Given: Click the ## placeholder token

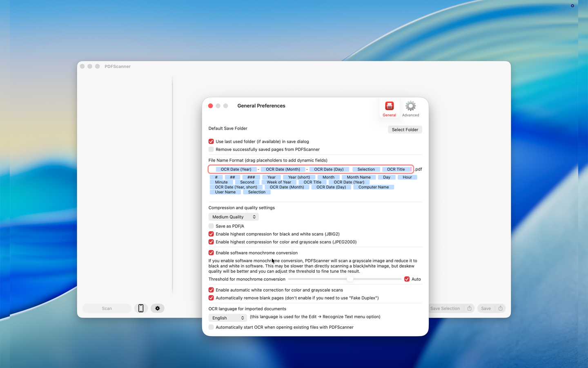Looking at the screenshot, I should pos(232,177).
